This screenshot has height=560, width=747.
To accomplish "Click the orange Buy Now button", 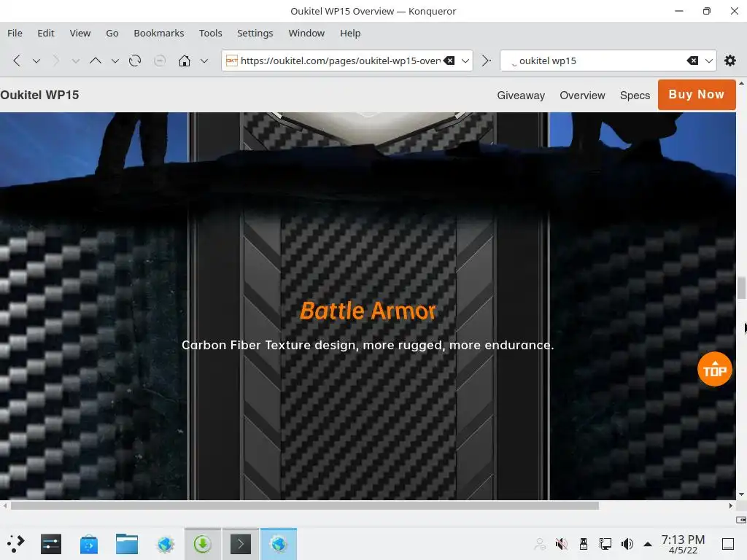I will pos(697,95).
